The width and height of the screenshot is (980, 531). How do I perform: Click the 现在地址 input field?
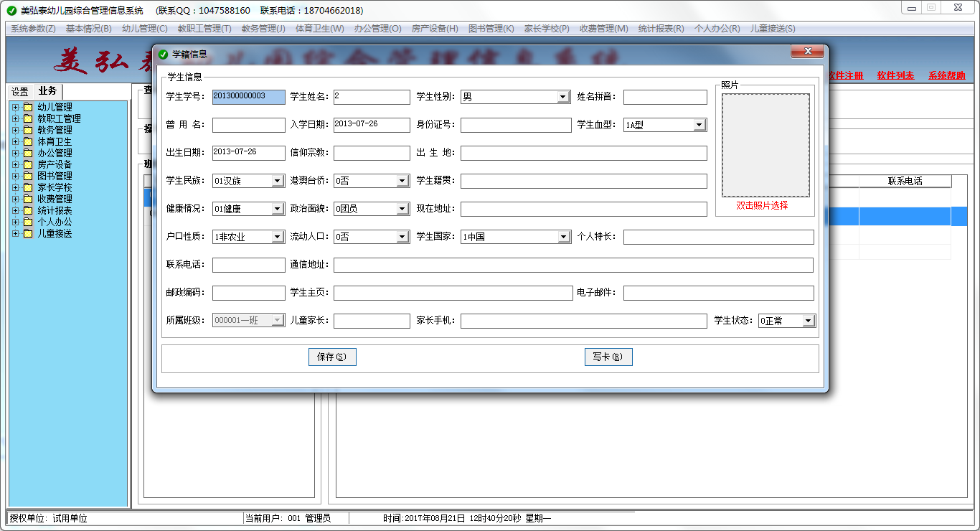(584, 209)
